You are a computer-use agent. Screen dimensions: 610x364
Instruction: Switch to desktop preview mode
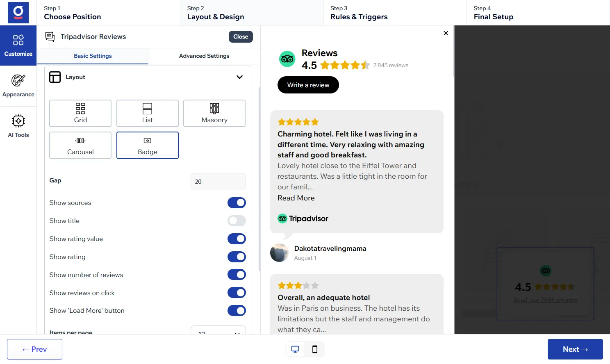point(295,349)
